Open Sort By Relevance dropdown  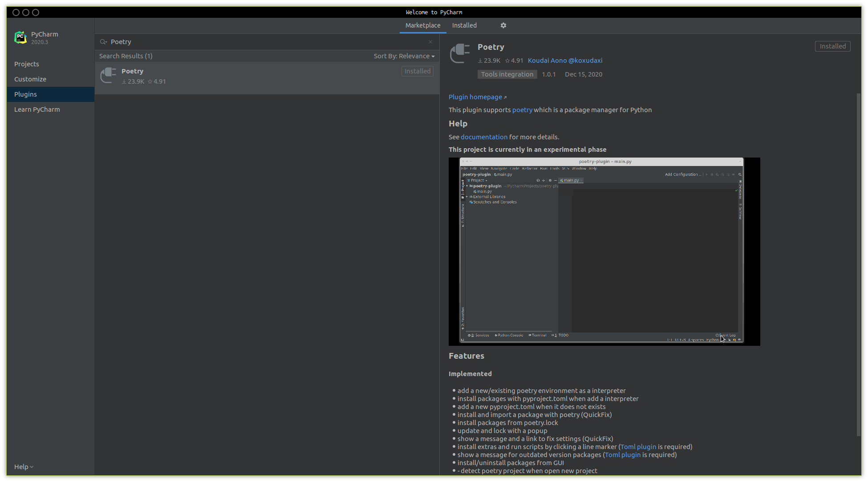coord(404,56)
